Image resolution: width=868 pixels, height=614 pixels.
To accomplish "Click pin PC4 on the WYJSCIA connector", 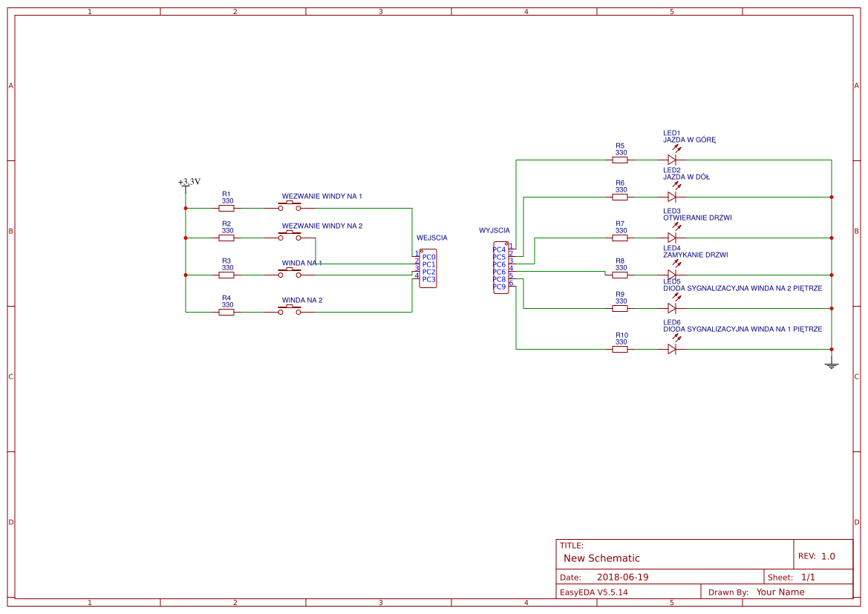I will [499, 249].
